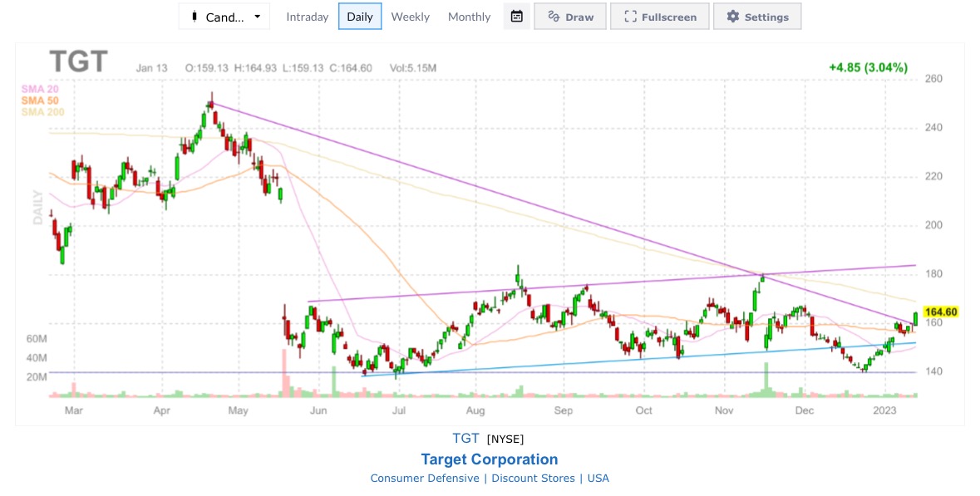Viewport: 980px width, 496px height.
Task: Open chart Settings
Action: (x=757, y=17)
